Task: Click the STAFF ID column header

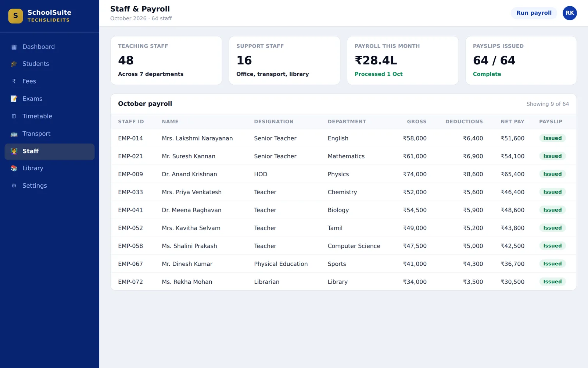Action: pyautogui.click(x=131, y=121)
